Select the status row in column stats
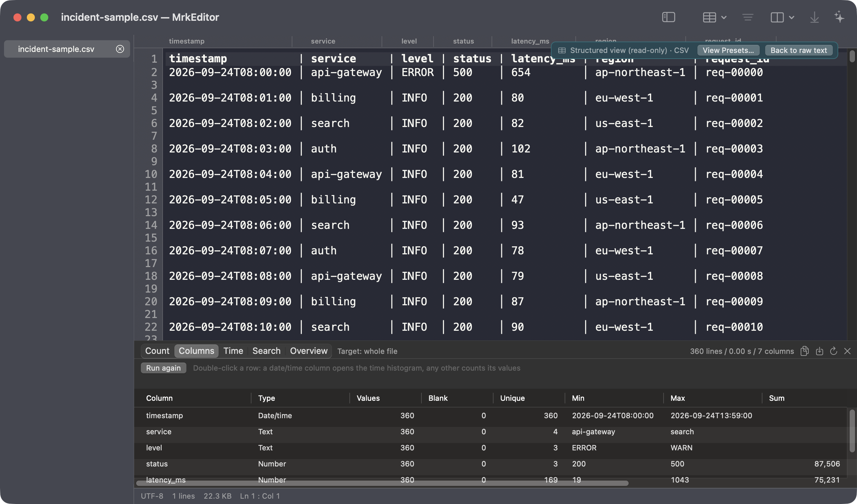Viewport: 857px width, 504px height. click(490, 463)
